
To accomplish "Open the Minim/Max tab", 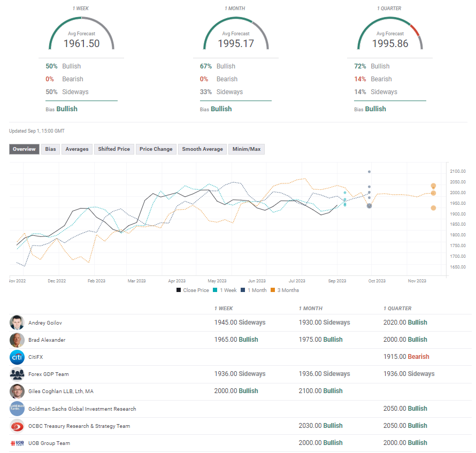I will coord(247,149).
